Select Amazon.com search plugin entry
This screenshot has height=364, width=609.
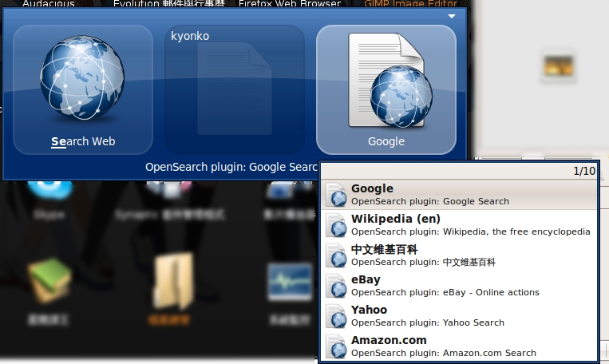point(458,346)
